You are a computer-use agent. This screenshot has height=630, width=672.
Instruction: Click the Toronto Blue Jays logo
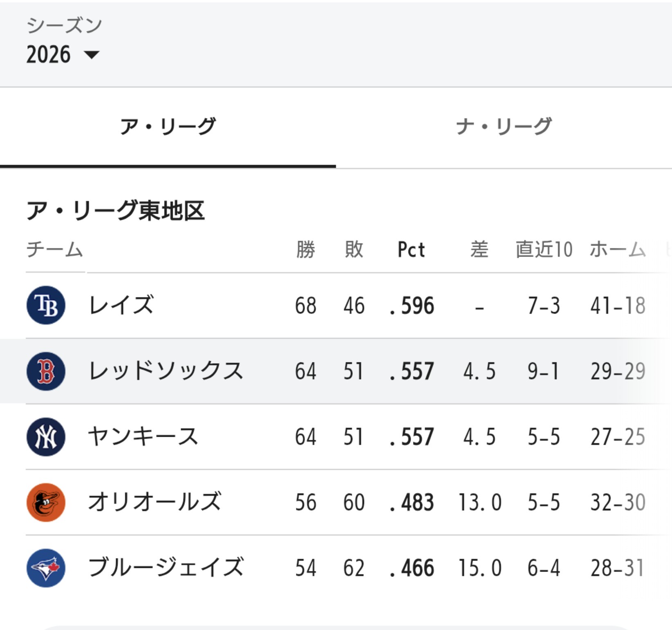tap(46, 568)
